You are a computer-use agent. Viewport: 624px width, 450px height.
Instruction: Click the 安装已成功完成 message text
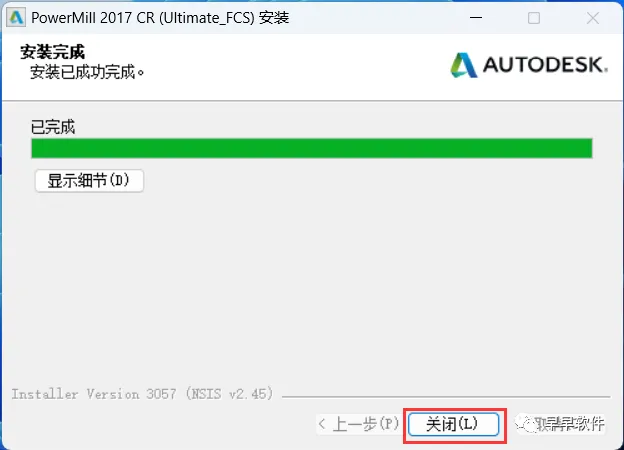(x=87, y=72)
